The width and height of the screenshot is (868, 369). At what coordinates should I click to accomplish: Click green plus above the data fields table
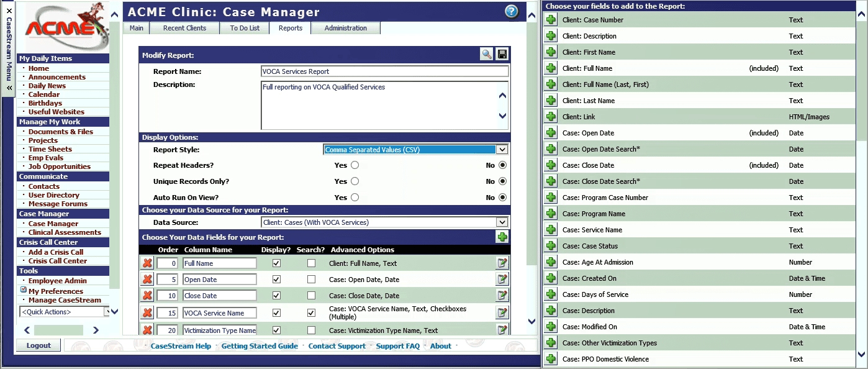tap(502, 237)
